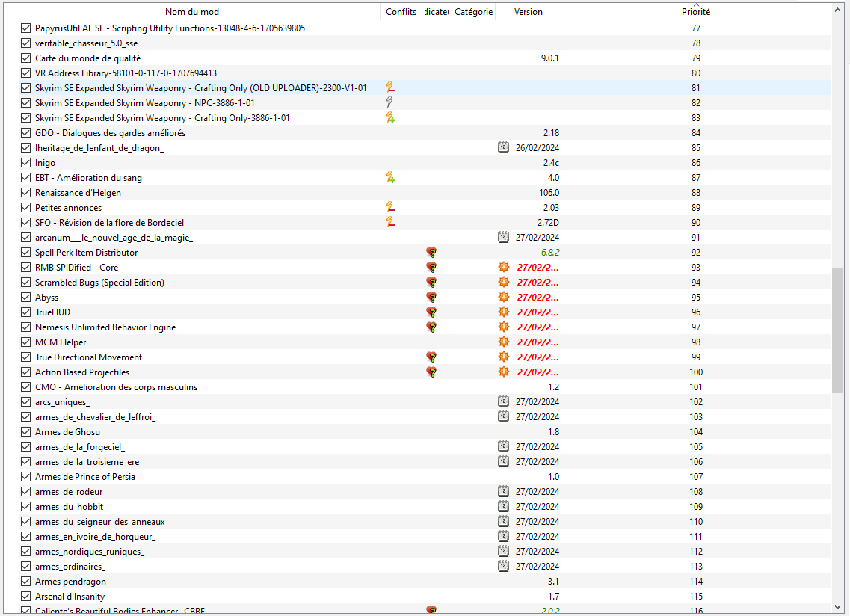Screen dimensions: 850x616
Task: Disable CMO Amélioration des corps masculins
Action: (x=25, y=386)
